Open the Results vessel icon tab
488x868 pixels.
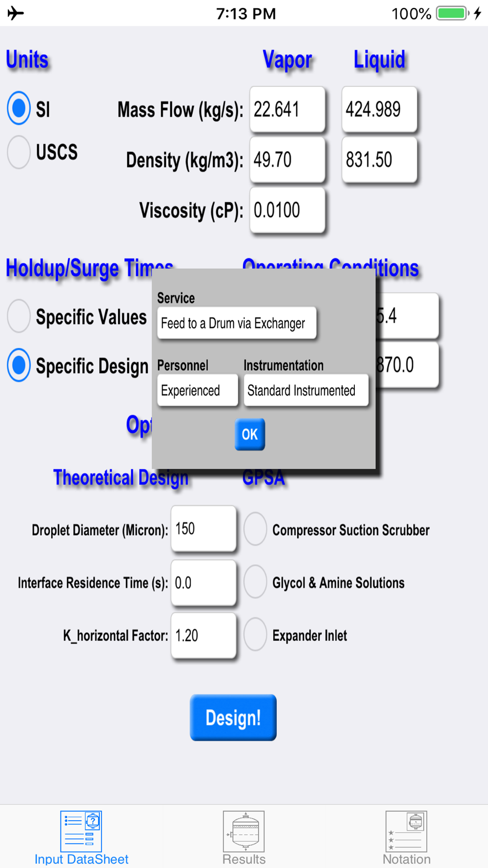(244, 831)
